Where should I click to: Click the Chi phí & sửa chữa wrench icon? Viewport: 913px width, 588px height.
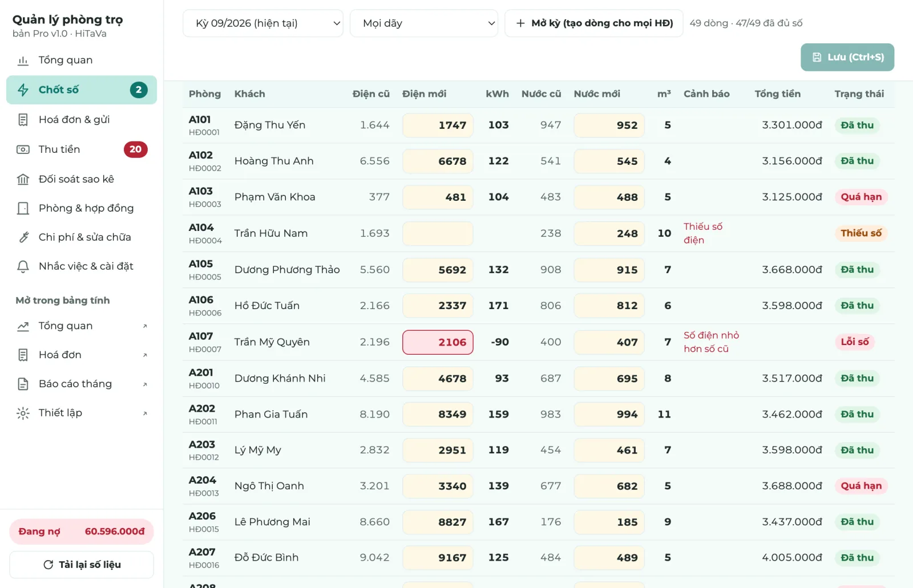pyautogui.click(x=23, y=237)
